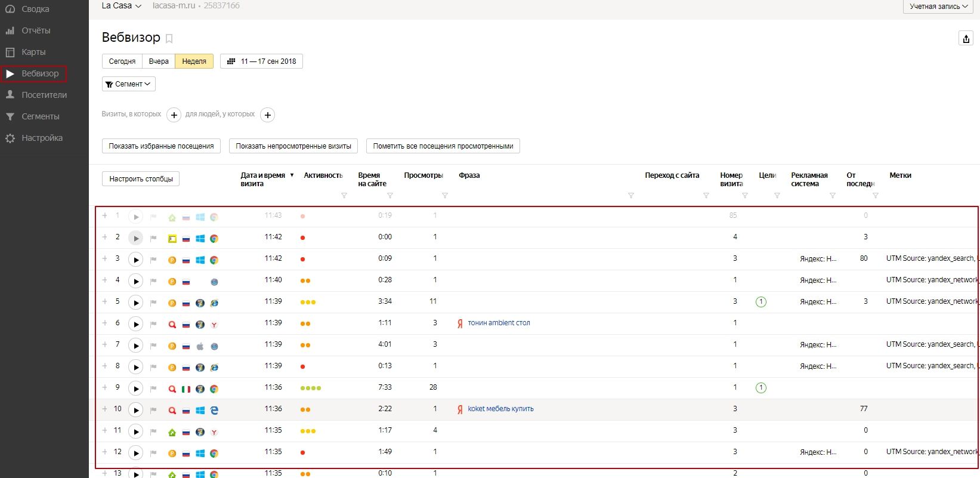Click the Яндекс ad system cell in visit 7
980x478 pixels.
pyautogui.click(x=818, y=345)
